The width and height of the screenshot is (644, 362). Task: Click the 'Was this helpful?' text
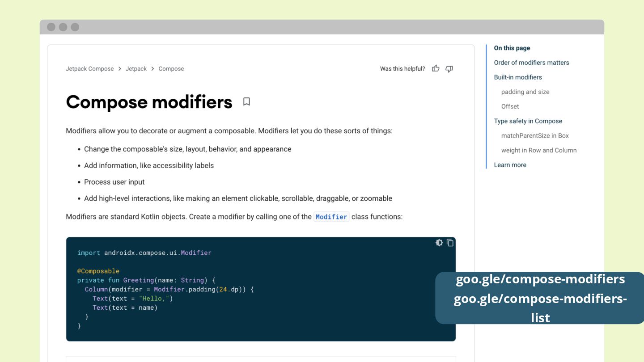pyautogui.click(x=402, y=69)
